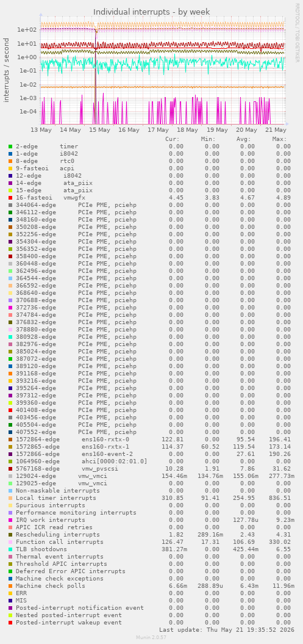303x644 pixels.
Task: Click the Max: column header
Action: [x=279, y=139]
